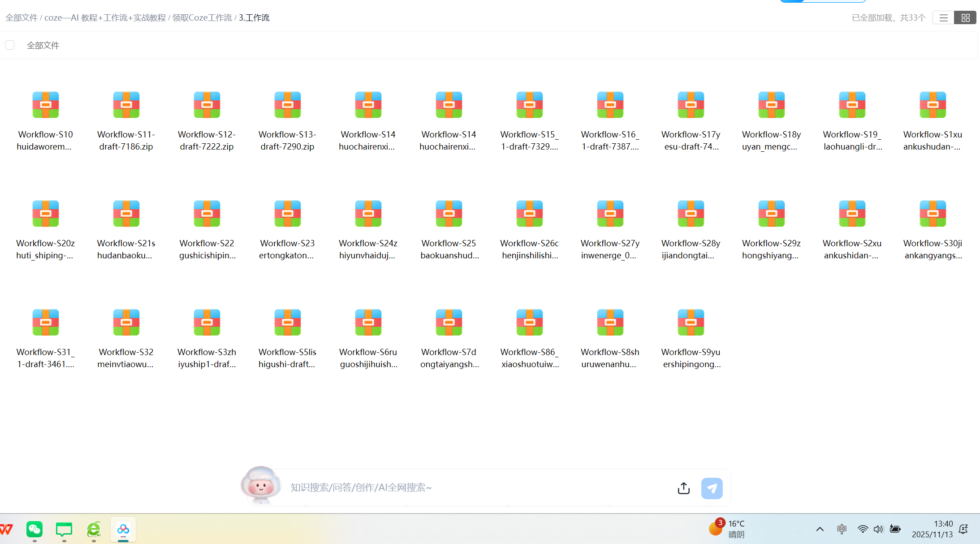The image size is (980, 544).
Task: Select Workflow-S30 jiankangyangs zip file
Action: click(x=933, y=214)
